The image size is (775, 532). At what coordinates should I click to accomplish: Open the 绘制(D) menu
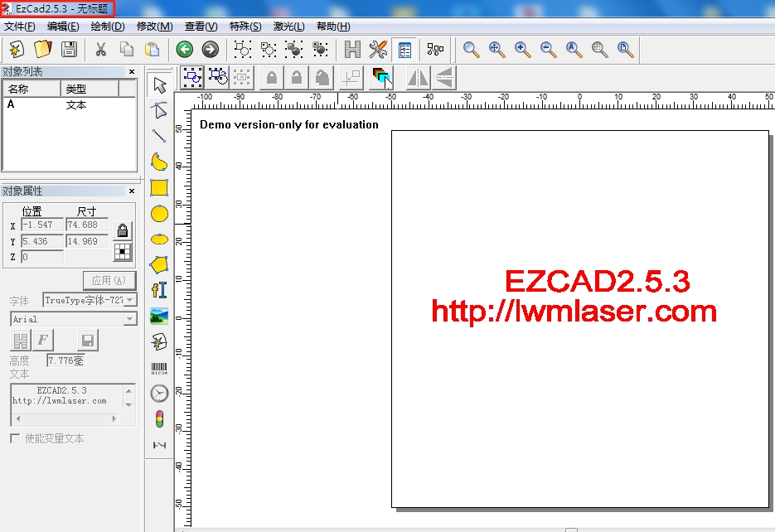pos(108,27)
